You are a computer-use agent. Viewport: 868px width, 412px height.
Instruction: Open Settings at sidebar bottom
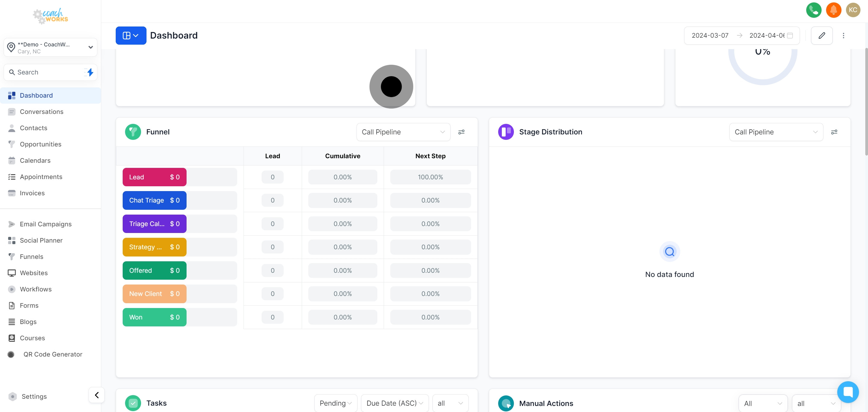[x=34, y=397]
